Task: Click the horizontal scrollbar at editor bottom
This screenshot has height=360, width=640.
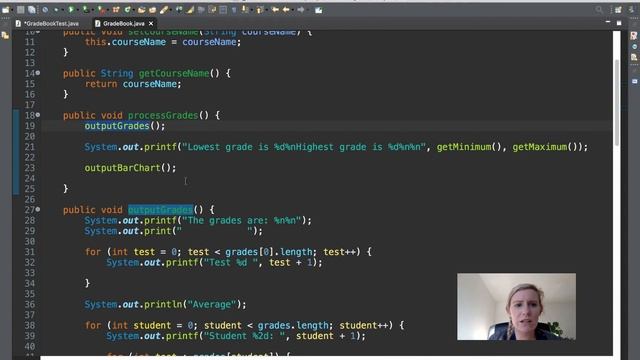Action: pos(327,358)
